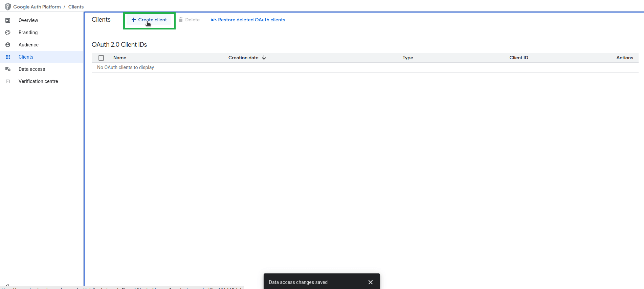The width and height of the screenshot is (644, 289).
Task: Click the Audience person icon
Action: click(8, 45)
